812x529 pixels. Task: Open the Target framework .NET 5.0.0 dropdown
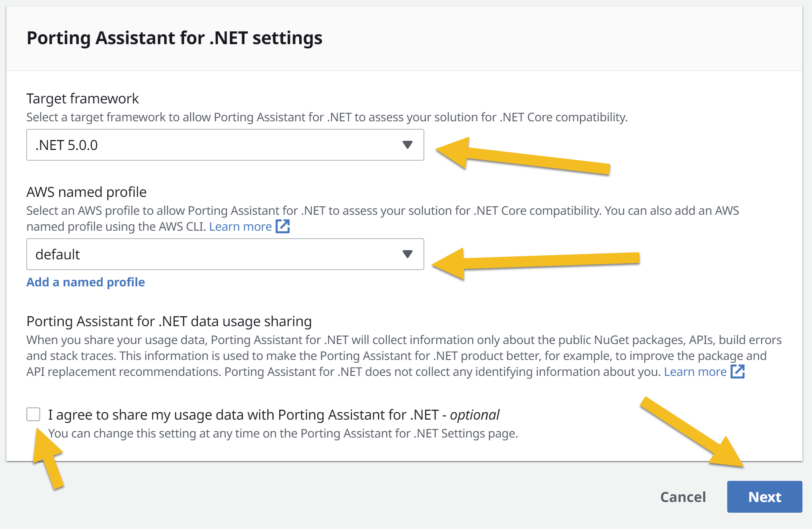225,145
